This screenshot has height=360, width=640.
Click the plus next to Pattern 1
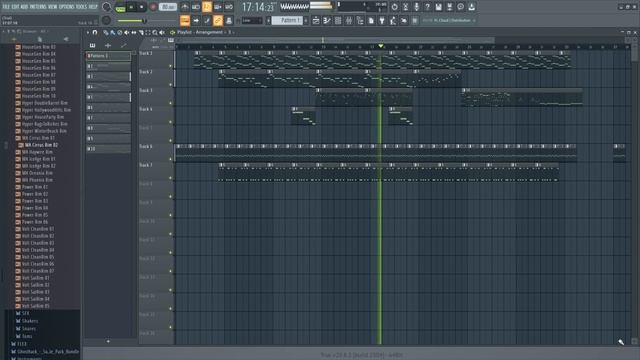[306, 20]
